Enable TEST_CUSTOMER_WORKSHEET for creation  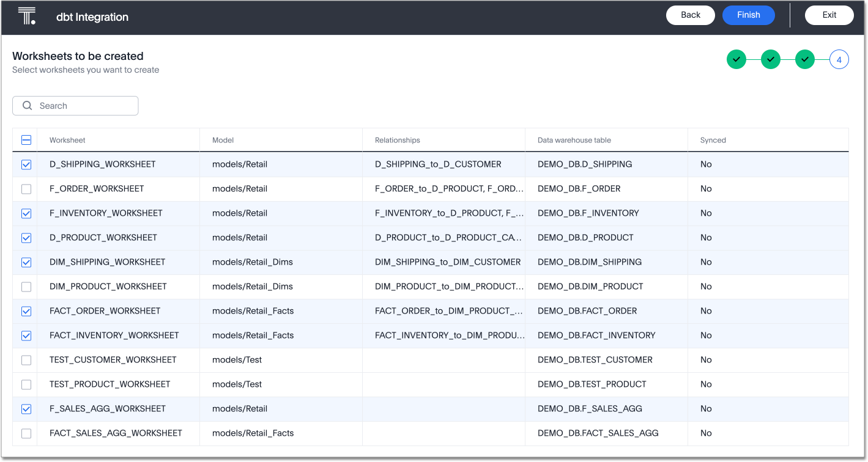tap(25, 359)
